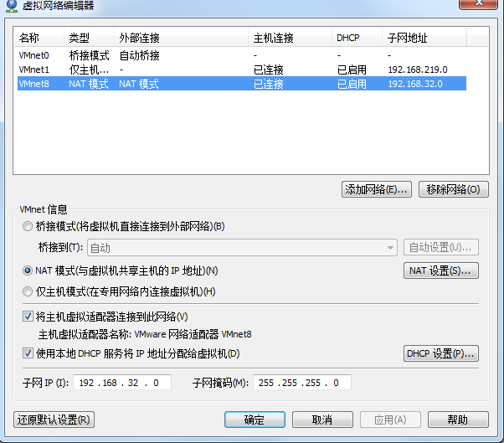
Task: Open NAT 设置(S)... dialog
Action: click(441, 270)
